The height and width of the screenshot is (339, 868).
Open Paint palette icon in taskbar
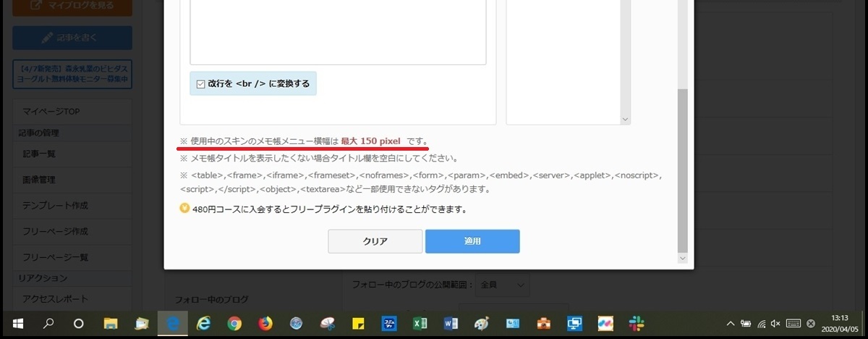pyautogui.click(x=482, y=324)
